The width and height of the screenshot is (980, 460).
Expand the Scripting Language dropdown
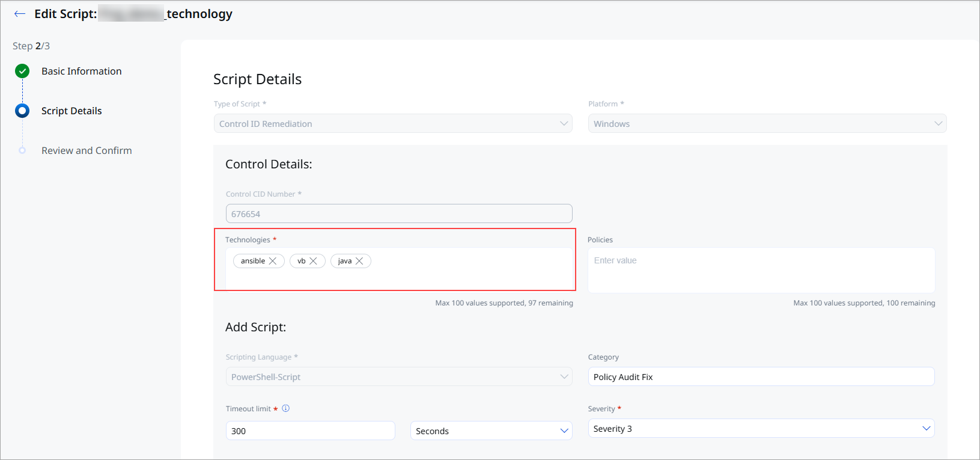point(399,376)
